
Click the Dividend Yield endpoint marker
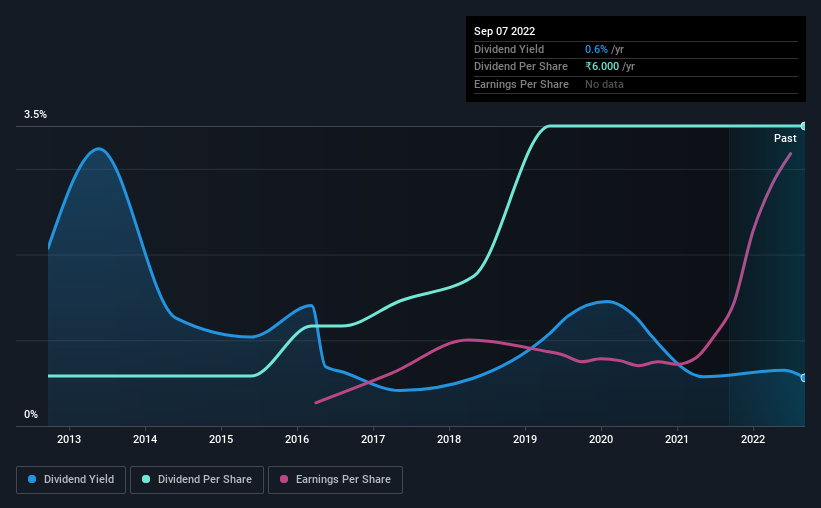(804, 378)
